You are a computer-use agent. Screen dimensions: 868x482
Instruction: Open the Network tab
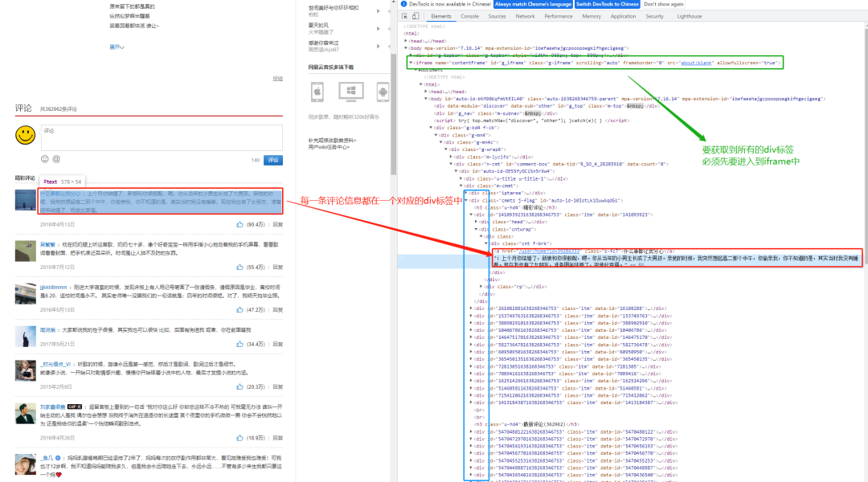tap(525, 16)
